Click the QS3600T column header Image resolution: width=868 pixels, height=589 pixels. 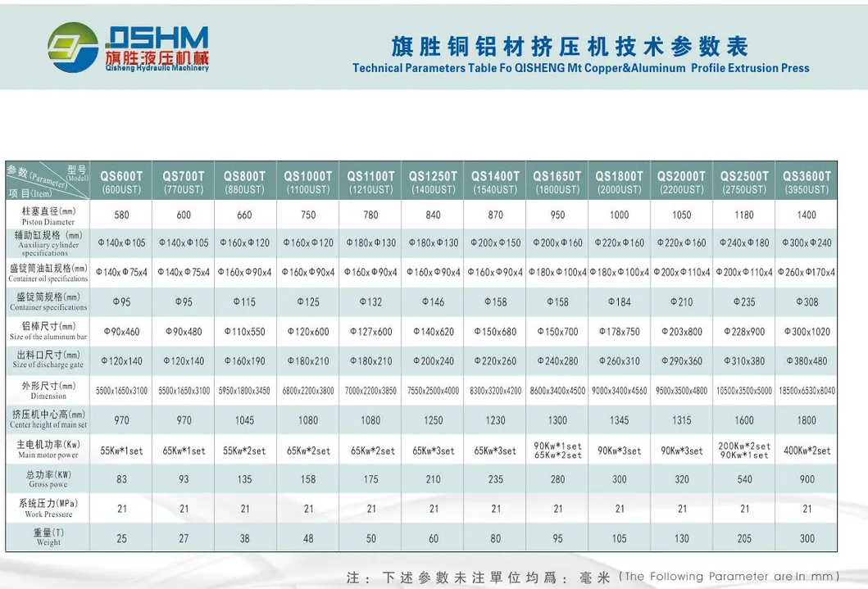tap(806, 179)
